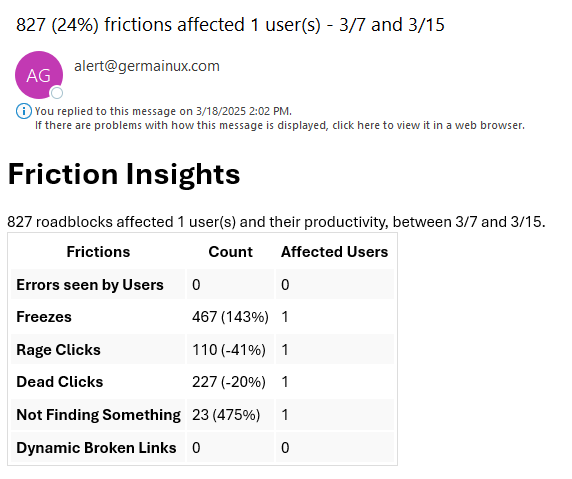Click the Affected Users column header
572x479 pixels.
[x=335, y=252]
